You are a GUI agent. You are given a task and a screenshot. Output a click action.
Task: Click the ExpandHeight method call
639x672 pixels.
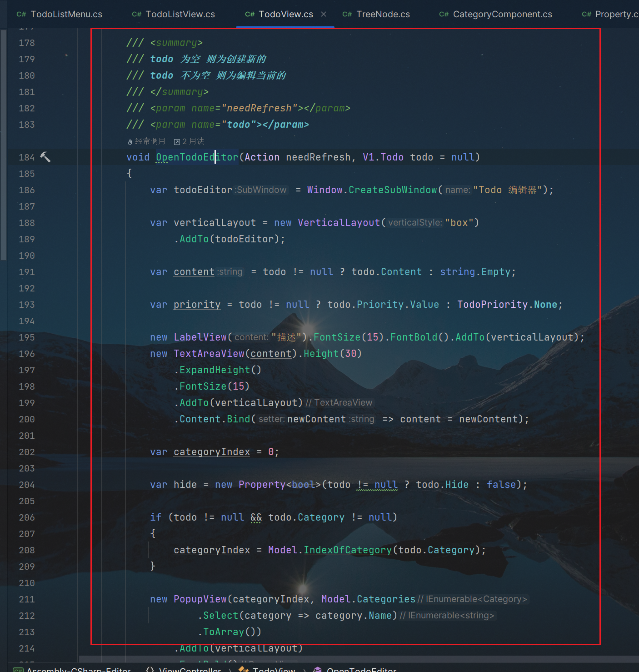[215, 370]
